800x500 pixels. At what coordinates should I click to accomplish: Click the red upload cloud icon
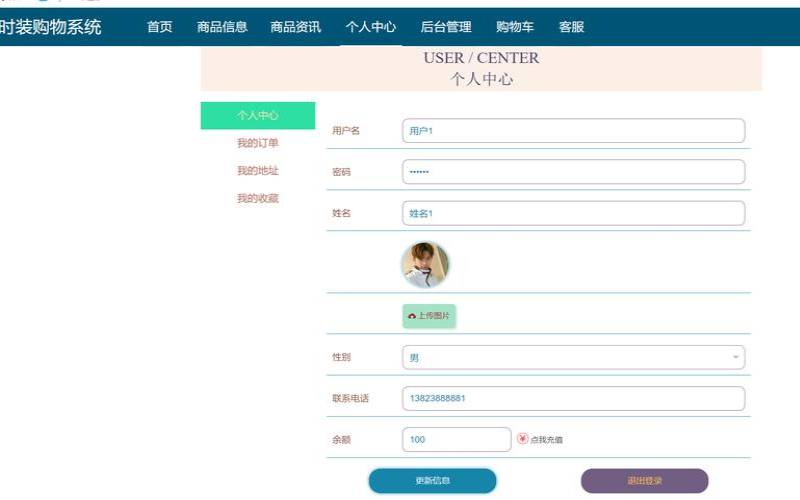coord(412,316)
